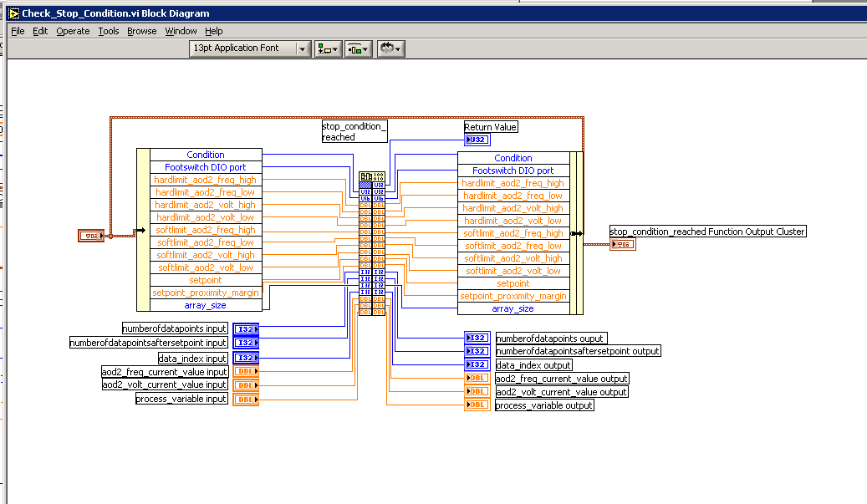867x504 pixels.
Task: Click the LabVIEW VI icon in title bar
Action: click(x=13, y=13)
